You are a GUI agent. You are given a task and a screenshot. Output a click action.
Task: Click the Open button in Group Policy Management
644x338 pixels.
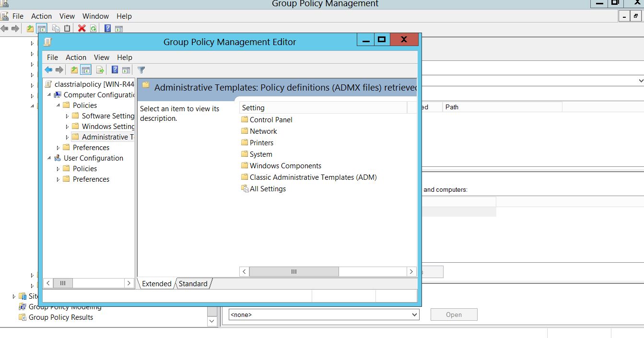tap(454, 315)
